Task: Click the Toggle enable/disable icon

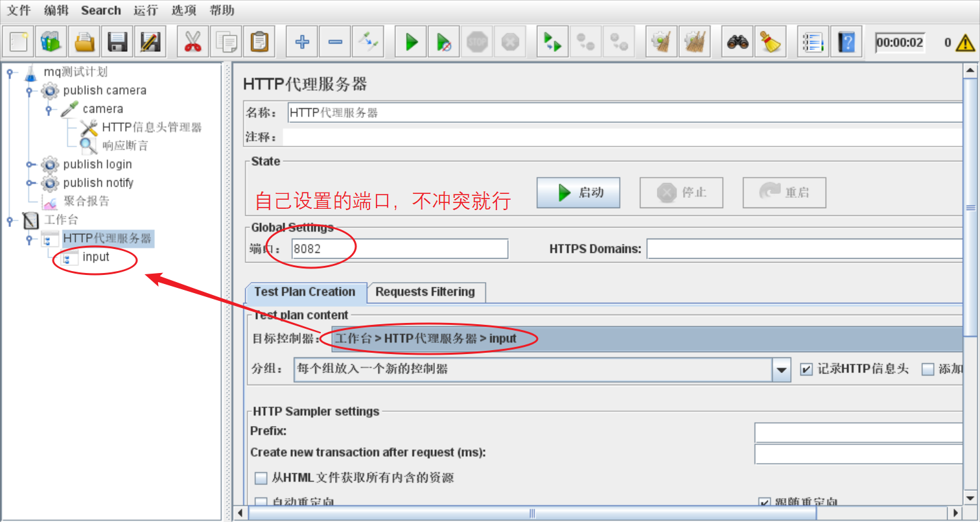Action: click(368, 43)
